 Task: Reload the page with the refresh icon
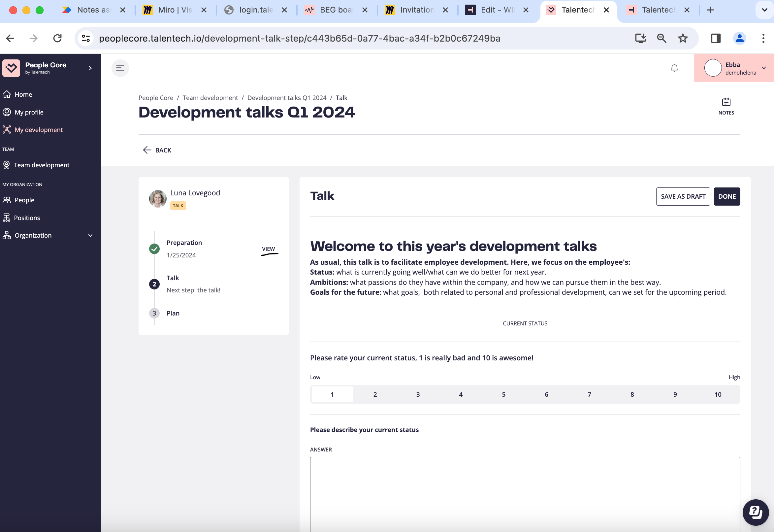click(x=57, y=38)
